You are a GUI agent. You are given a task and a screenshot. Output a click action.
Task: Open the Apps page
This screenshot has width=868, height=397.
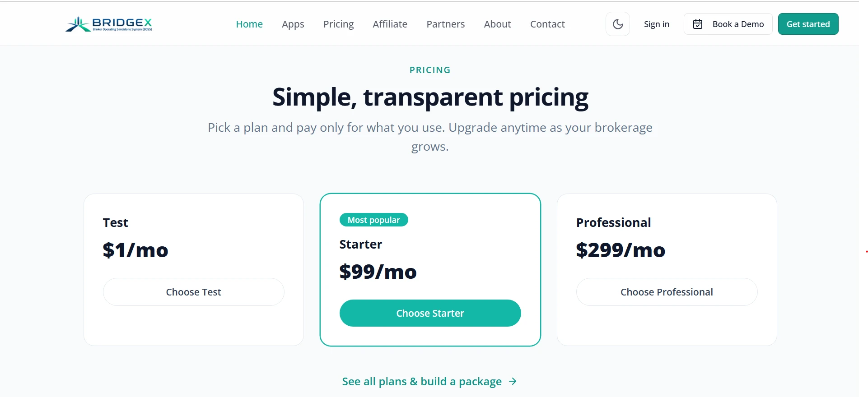[x=293, y=24]
